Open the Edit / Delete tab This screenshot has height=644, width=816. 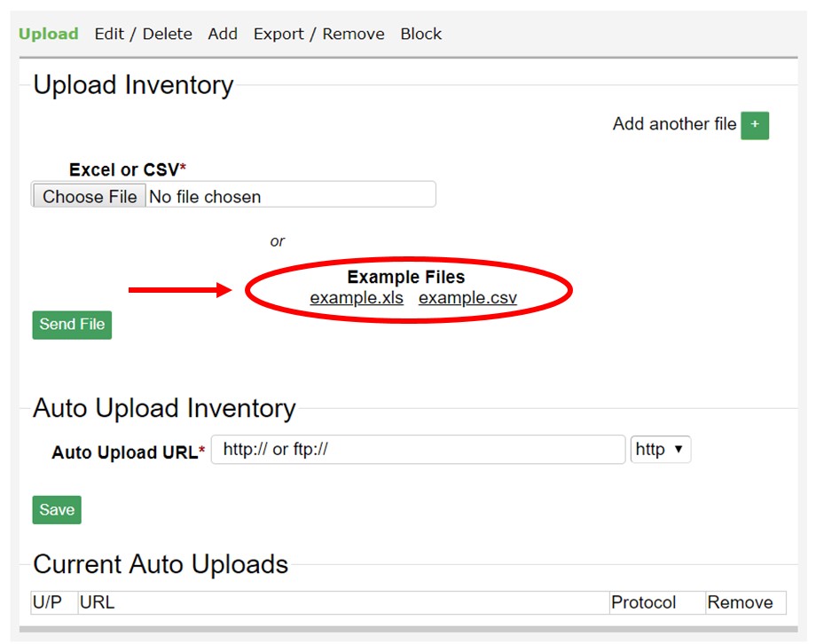(143, 34)
